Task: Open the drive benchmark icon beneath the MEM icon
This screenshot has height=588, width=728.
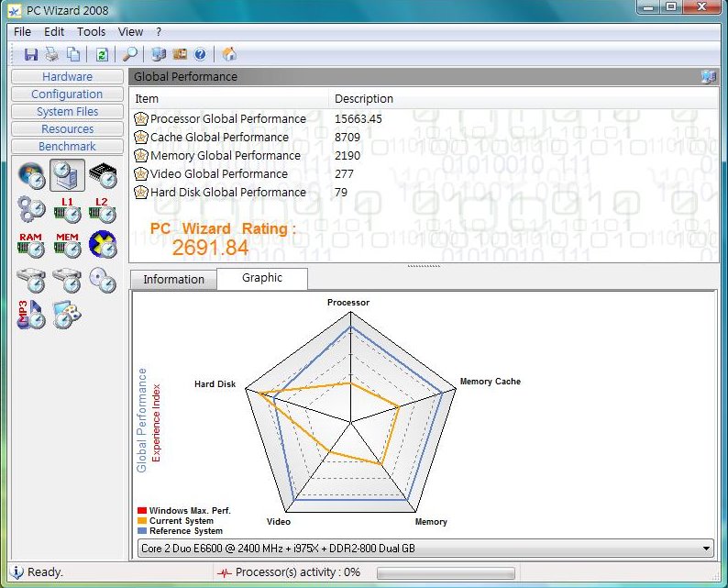Action: pyautogui.click(x=67, y=280)
